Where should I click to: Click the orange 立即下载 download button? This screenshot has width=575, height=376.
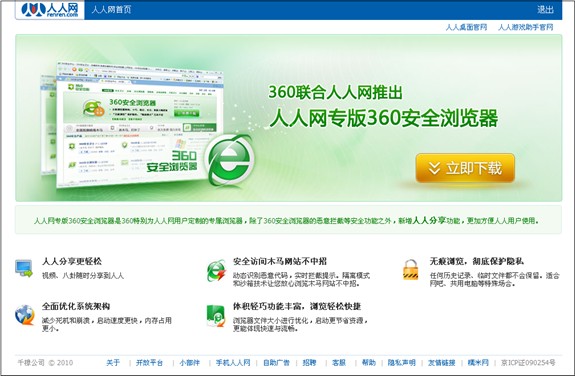(465, 168)
